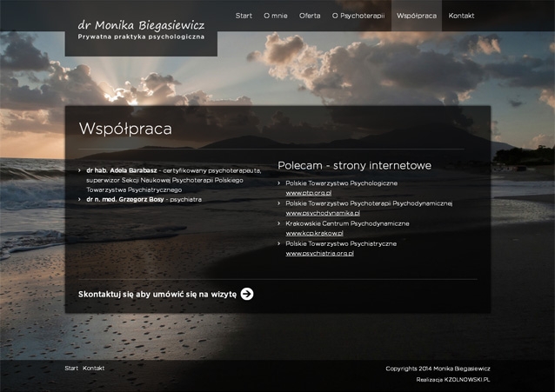Click Skontaktuj się aby umówić się na wizytę
The height and width of the screenshot is (392, 555).
tap(157, 295)
